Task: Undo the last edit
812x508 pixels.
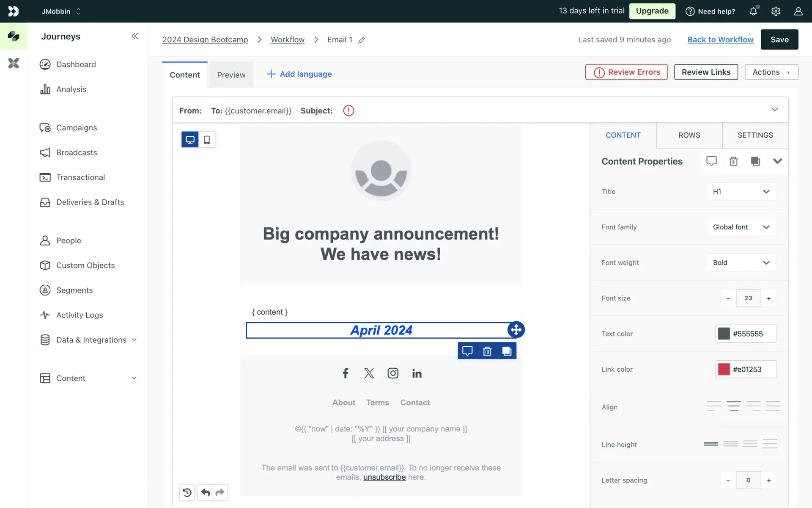Action: 206,492
